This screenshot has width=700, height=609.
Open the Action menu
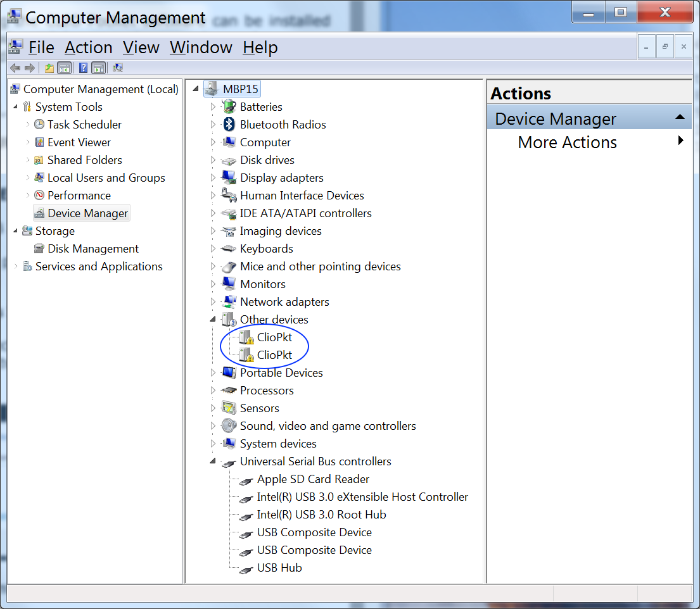click(89, 47)
